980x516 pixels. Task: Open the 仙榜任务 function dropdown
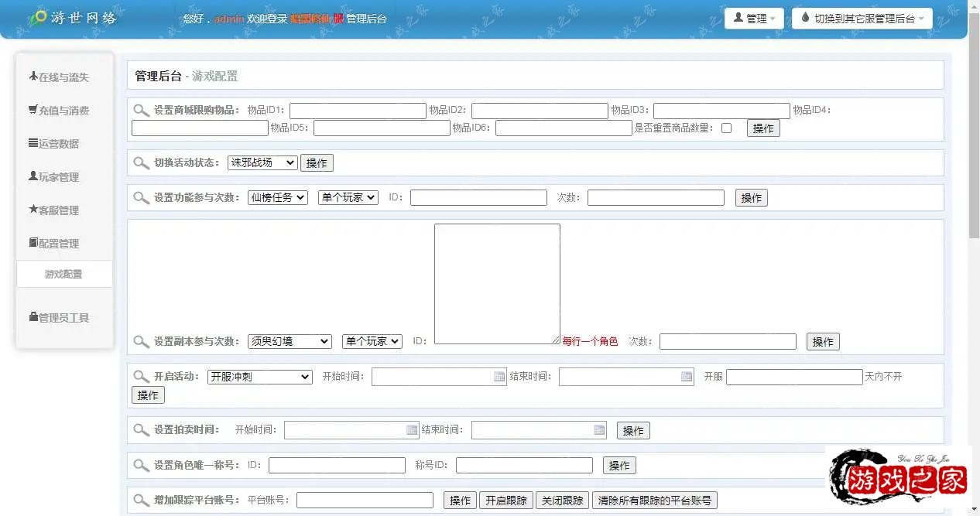(x=277, y=198)
